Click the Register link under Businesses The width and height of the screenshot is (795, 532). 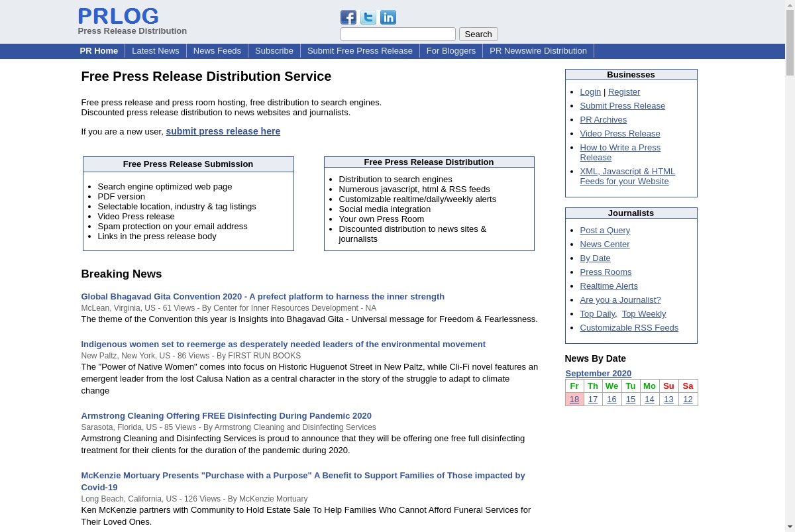click(624, 92)
